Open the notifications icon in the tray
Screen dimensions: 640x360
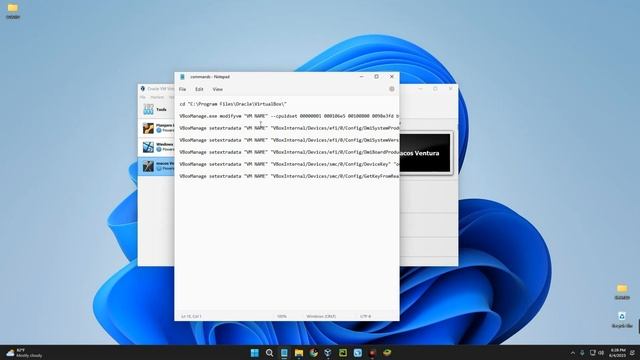click(x=632, y=353)
